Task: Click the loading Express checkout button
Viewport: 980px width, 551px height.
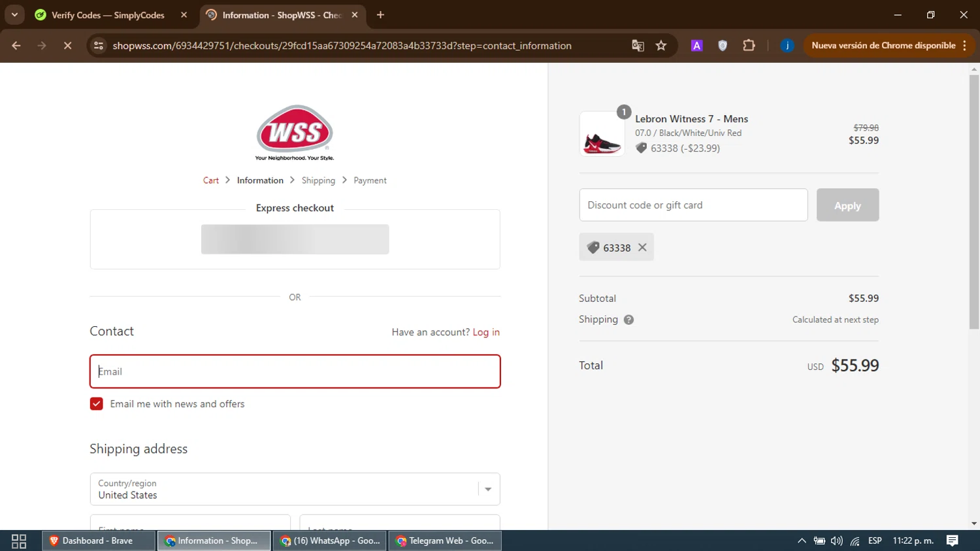Action: tap(295, 239)
